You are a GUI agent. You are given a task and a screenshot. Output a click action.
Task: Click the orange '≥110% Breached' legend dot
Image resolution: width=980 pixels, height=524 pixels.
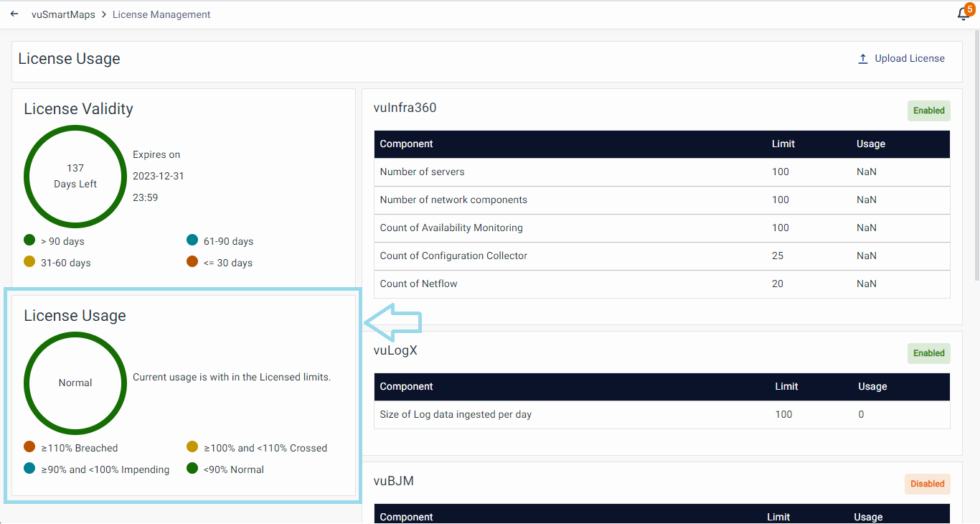tap(29, 447)
